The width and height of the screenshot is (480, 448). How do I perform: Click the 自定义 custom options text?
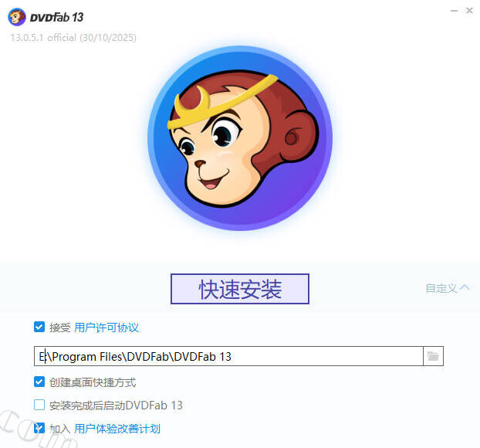(x=441, y=288)
